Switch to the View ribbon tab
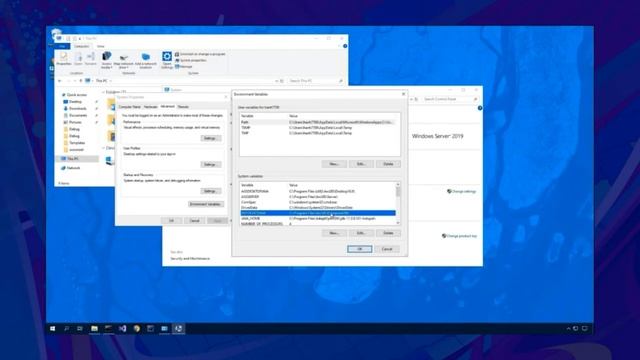The width and height of the screenshot is (640, 360). tap(100, 47)
